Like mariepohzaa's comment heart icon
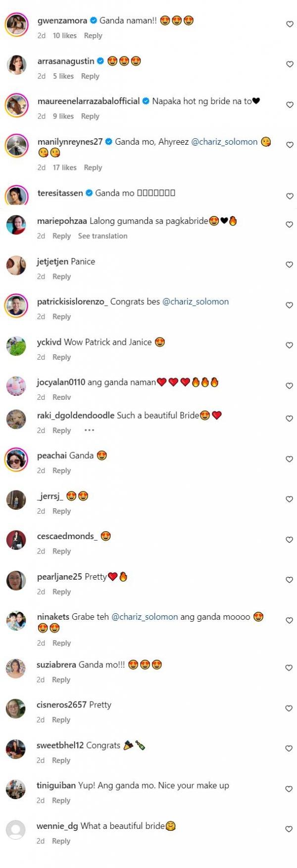 pyautogui.click(x=290, y=224)
